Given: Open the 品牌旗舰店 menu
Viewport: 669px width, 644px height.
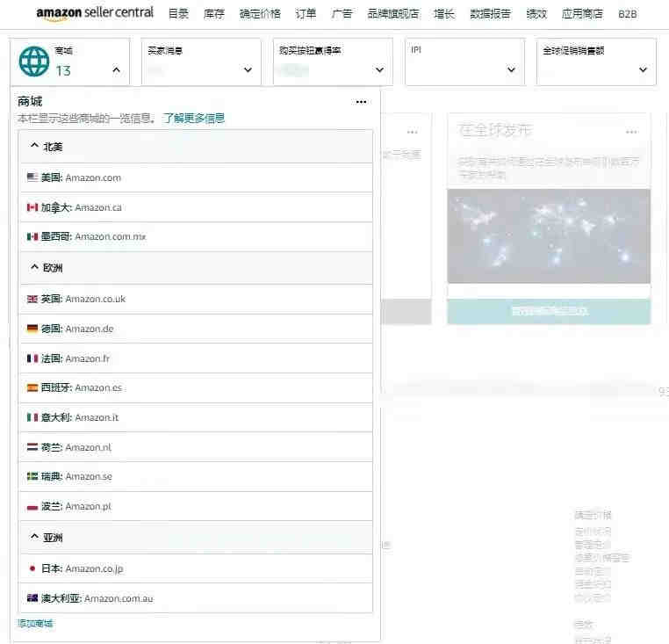Looking at the screenshot, I should pos(393,14).
